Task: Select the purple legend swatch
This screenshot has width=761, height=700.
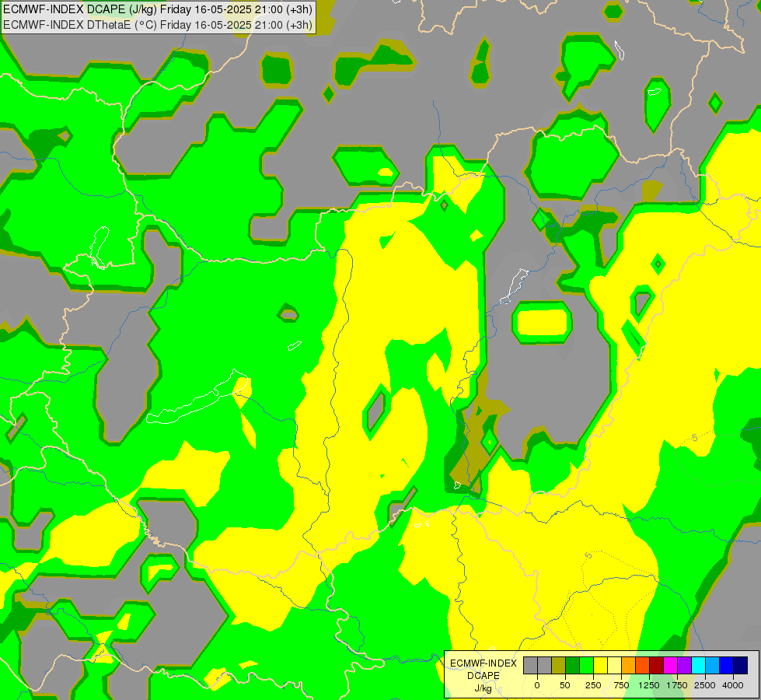Action: point(685,665)
